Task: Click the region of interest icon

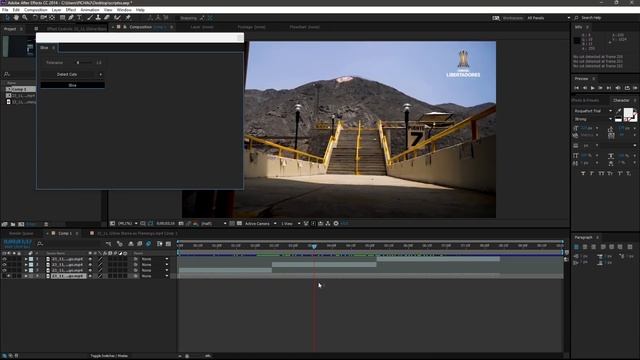Action: point(232,224)
